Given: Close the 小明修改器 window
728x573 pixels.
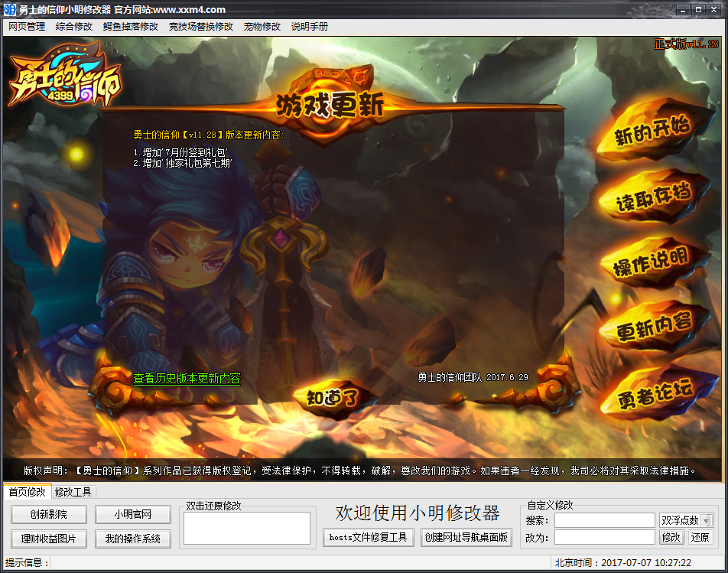Looking at the screenshot, I should pyautogui.click(x=713, y=10).
